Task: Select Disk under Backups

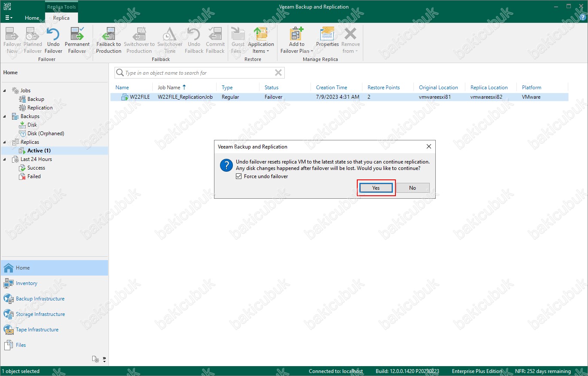Action: click(x=32, y=125)
